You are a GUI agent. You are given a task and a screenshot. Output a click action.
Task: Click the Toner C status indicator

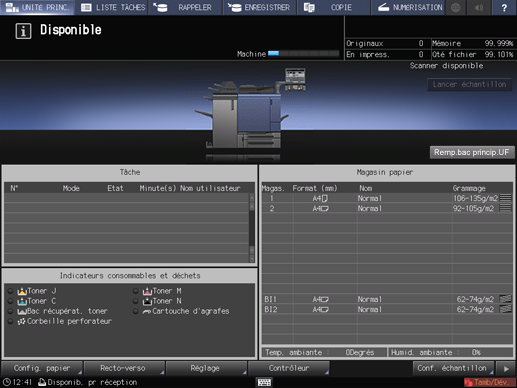pyautogui.click(x=11, y=301)
